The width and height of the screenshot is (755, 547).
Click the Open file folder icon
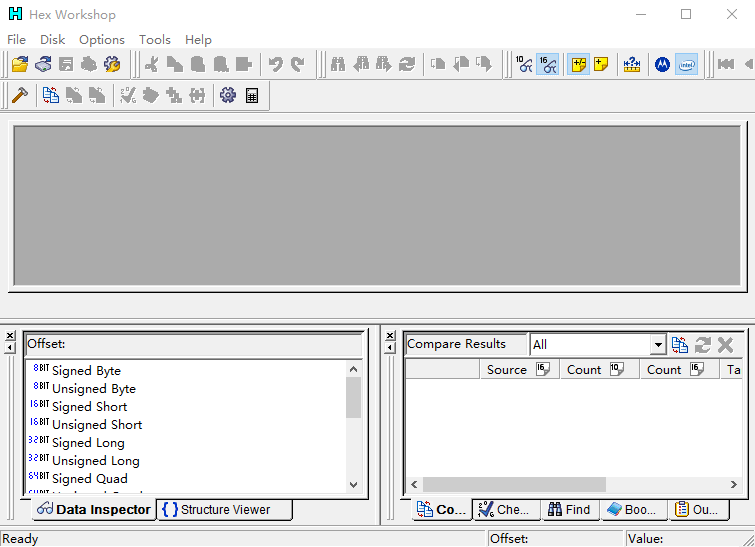point(20,64)
